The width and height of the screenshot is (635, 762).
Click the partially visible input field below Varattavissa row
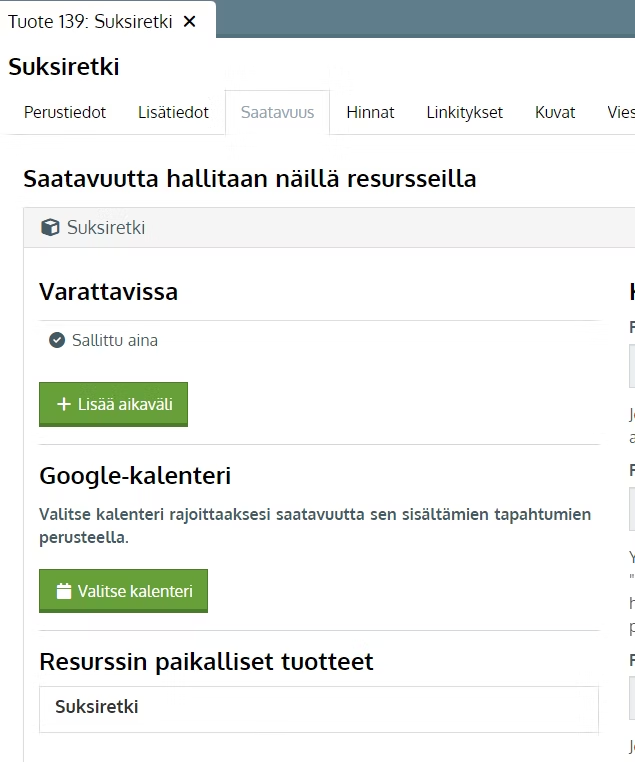pyautogui.click(x=631, y=365)
